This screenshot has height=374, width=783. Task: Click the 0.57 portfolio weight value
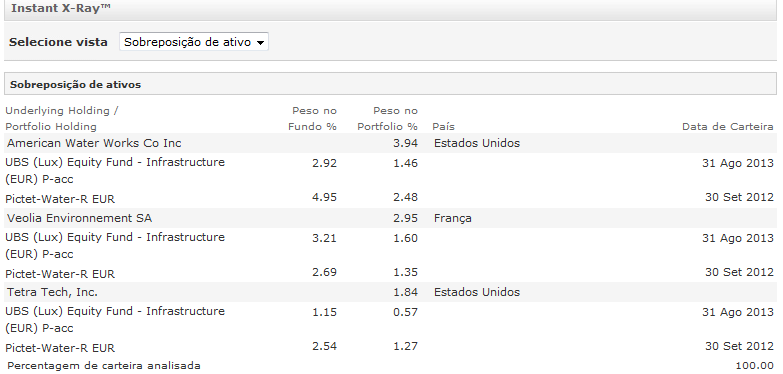coord(405,312)
